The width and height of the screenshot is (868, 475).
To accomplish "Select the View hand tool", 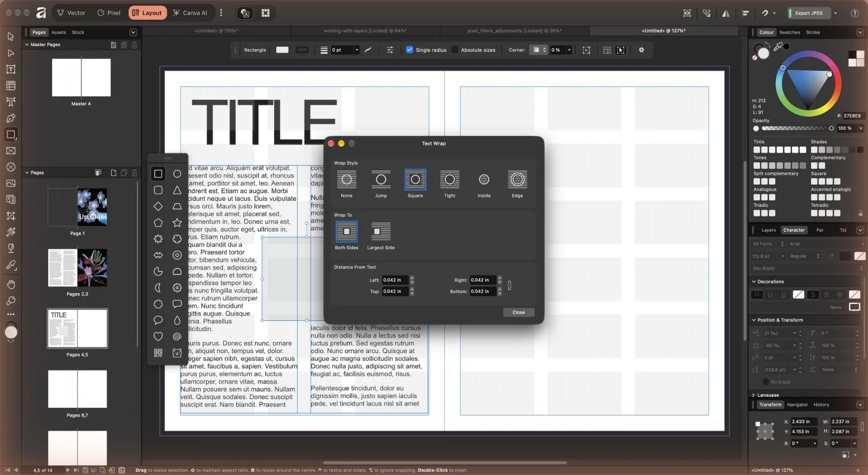I will 11,284.
